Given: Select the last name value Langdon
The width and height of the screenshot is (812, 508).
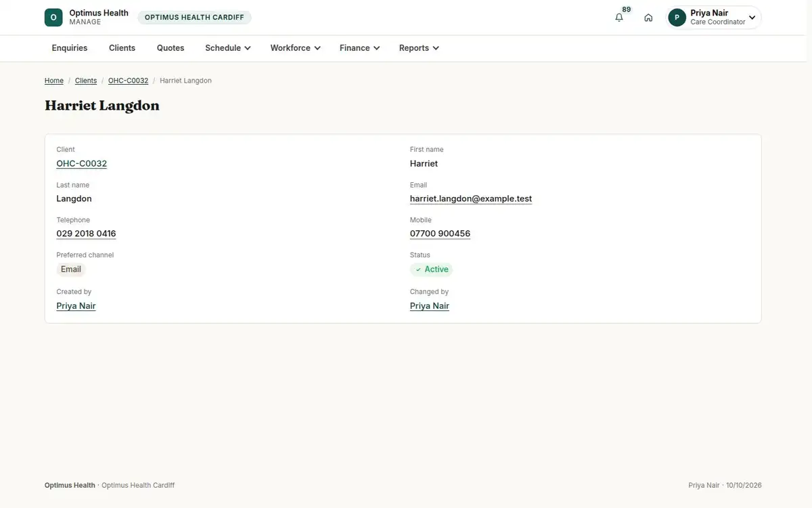Looking at the screenshot, I should tap(74, 199).
